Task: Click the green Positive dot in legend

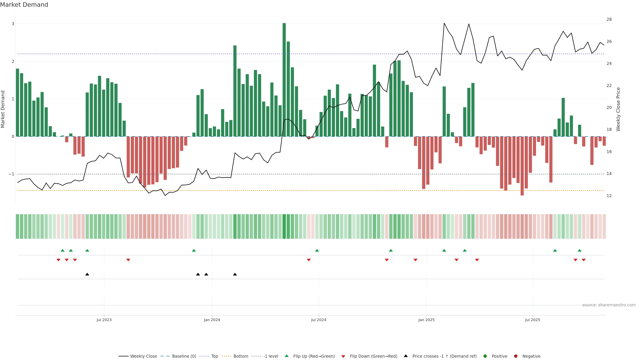Action: [485, 356]
